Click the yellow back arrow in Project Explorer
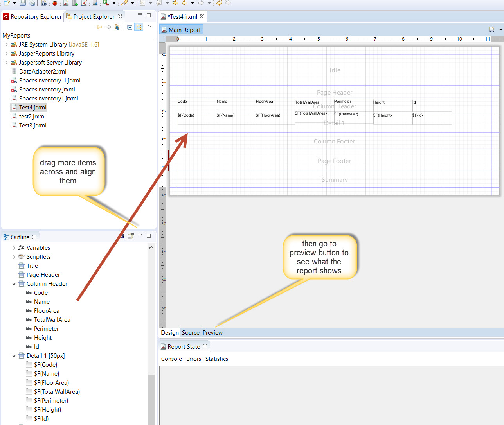This screenshot has height=425, width=504. [x=99, y=27]
